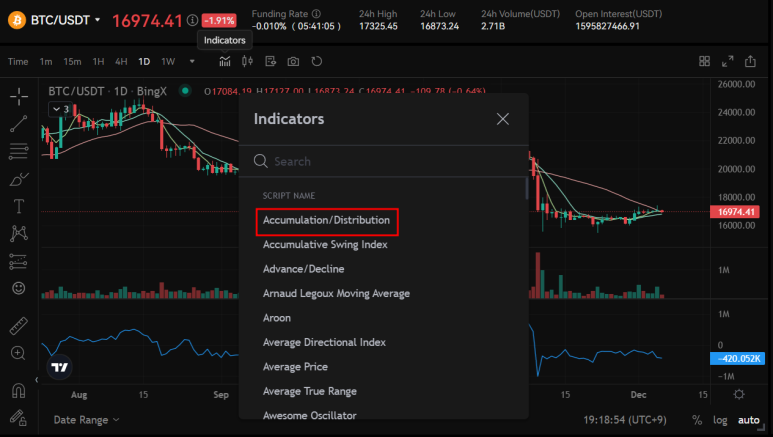This screenshot has height=437, width=773.
Task: Click the green market status dot
Action: click(x=185, y=91)
